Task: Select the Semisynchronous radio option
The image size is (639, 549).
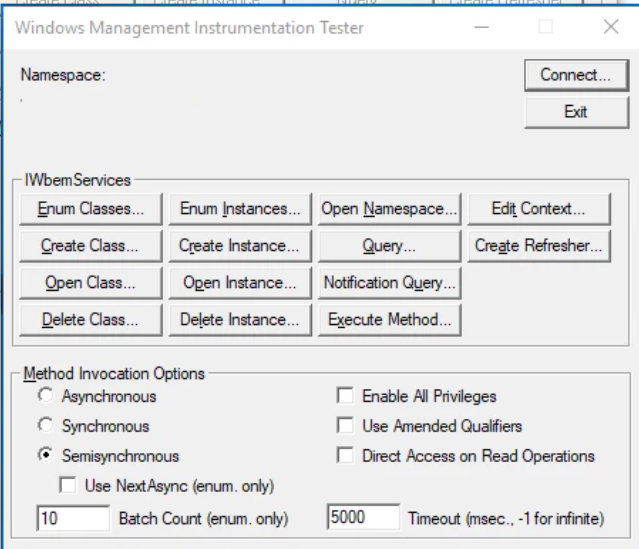Action: pos(46,455)
